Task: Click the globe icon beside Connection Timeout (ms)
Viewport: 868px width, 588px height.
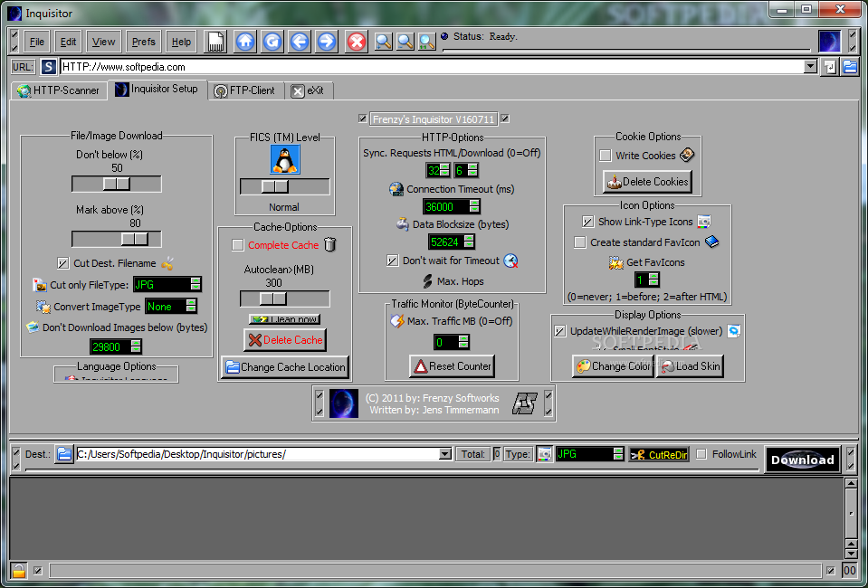Action: [396, 189]
